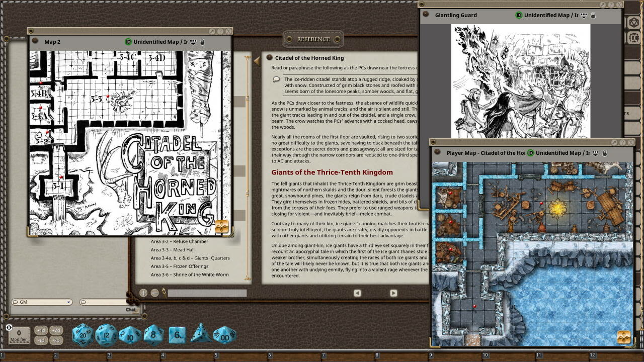Toggle the lock on the Player Map title bar
The height and width of the screenshot is (362, 644).
[x=604, y=153]
